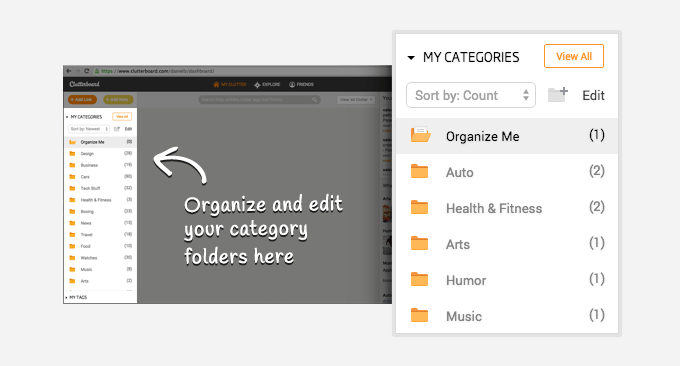
Task: Click the Business folder icon in the browser sidebar
Action: pos(72,165)
